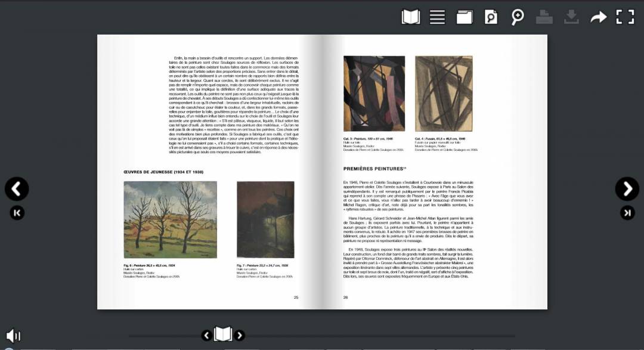Go to the previous page with left arrow

point(17,189)
